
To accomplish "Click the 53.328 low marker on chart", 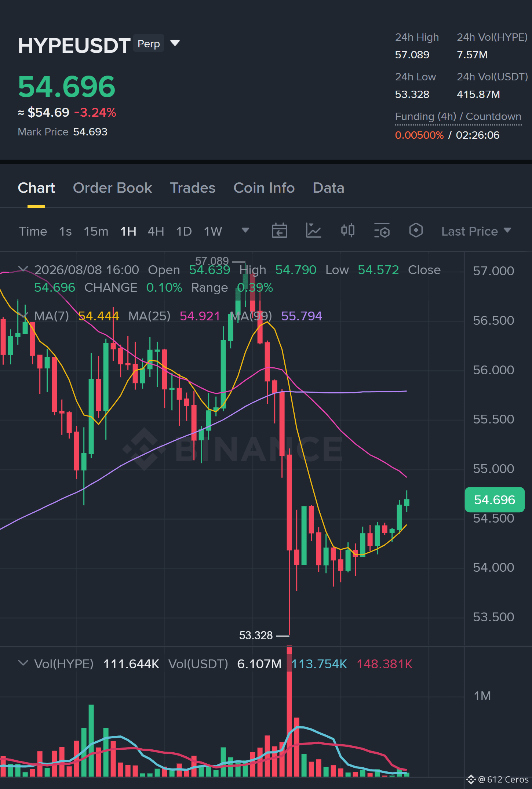I will (256, 635).
